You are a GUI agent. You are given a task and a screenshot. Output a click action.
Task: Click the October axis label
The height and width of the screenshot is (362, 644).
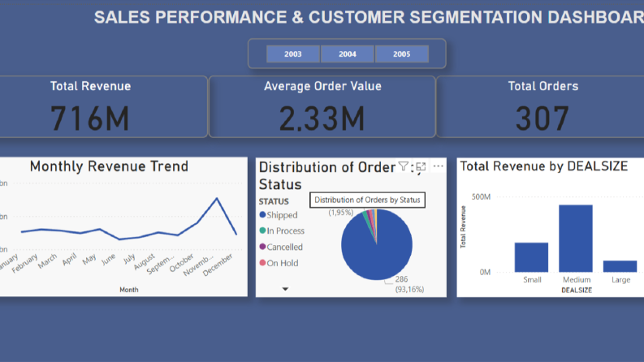tap(182, 263)
